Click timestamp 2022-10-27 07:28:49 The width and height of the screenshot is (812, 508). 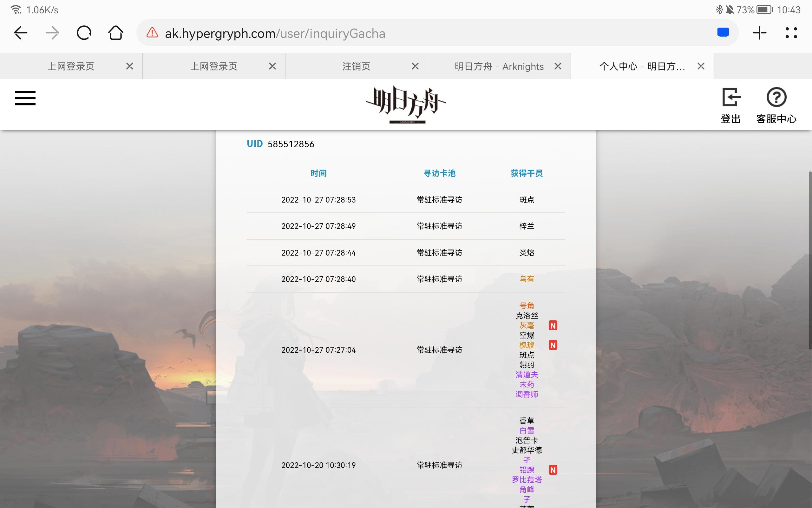click(x=318, y=226)
